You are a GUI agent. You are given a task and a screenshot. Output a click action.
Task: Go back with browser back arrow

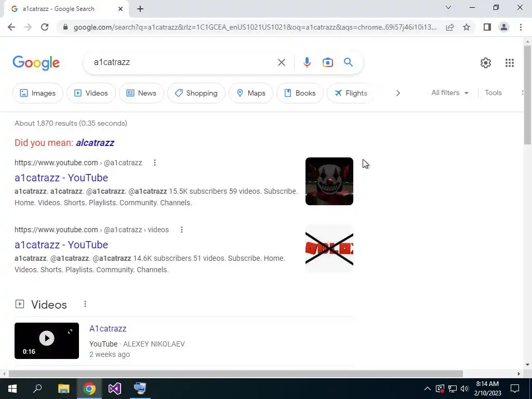click(11, 27)
